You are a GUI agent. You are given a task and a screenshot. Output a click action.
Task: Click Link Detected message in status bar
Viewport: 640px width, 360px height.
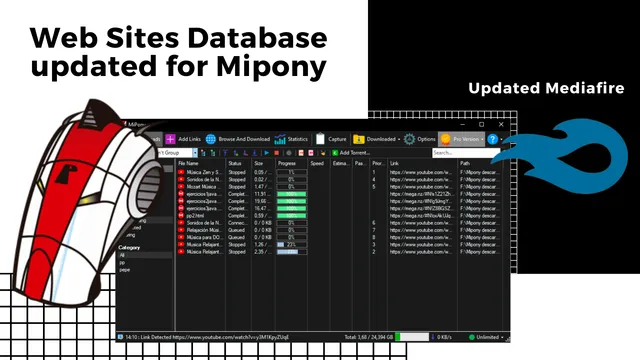(x=207, y=338)
